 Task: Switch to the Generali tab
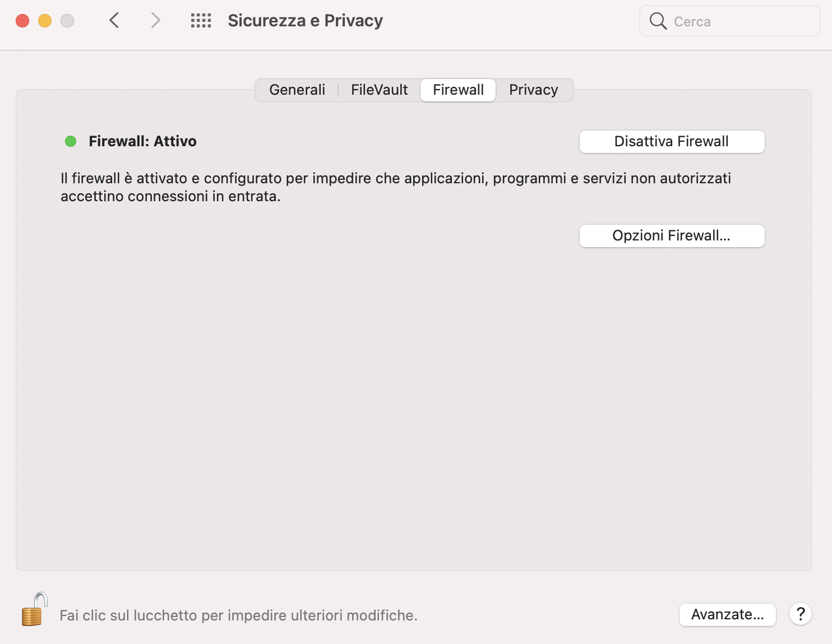[297, 90]
